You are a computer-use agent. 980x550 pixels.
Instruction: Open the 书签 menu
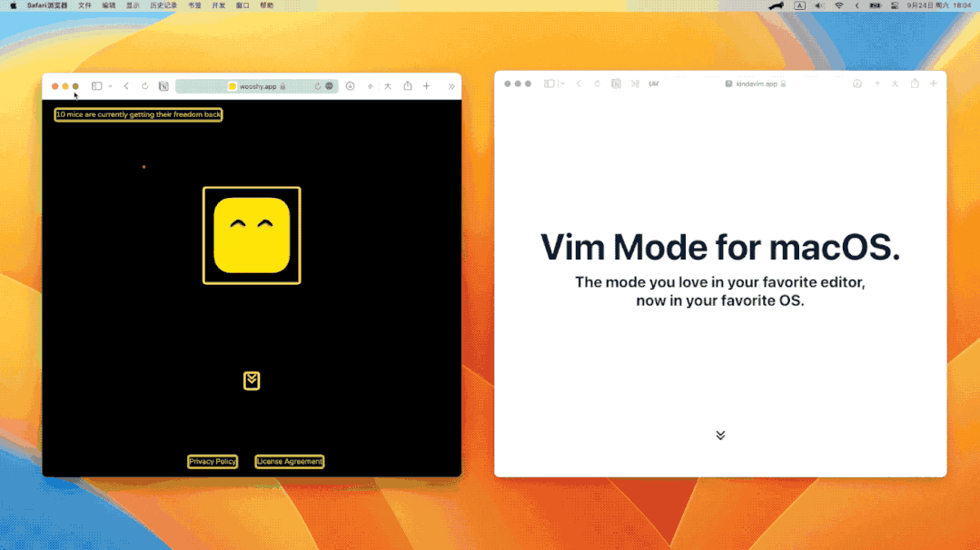(194, 5)
